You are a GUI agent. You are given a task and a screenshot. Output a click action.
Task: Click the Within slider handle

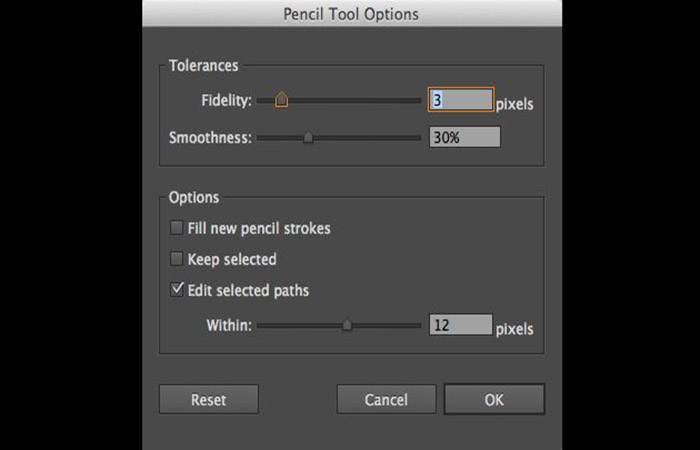347,325
